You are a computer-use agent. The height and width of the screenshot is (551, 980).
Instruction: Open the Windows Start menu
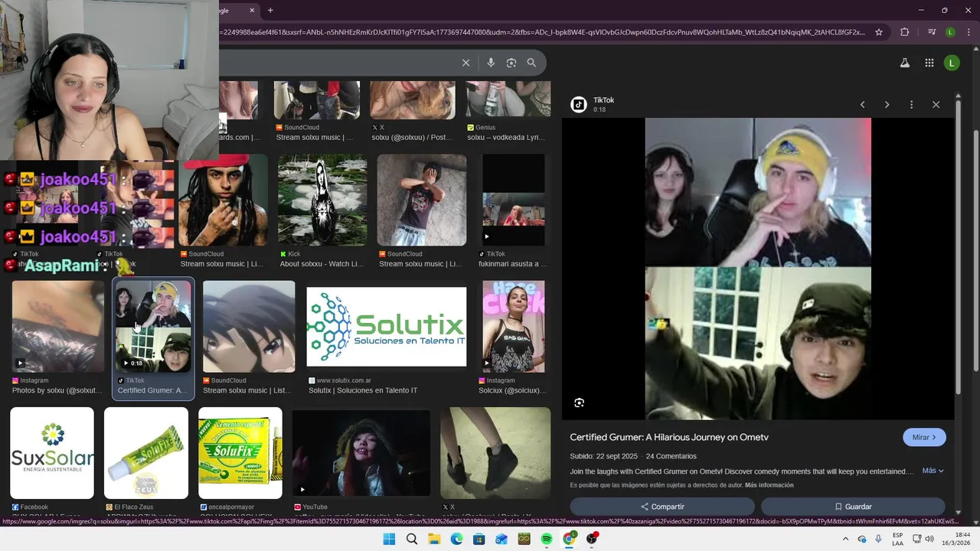pos(389,540)
